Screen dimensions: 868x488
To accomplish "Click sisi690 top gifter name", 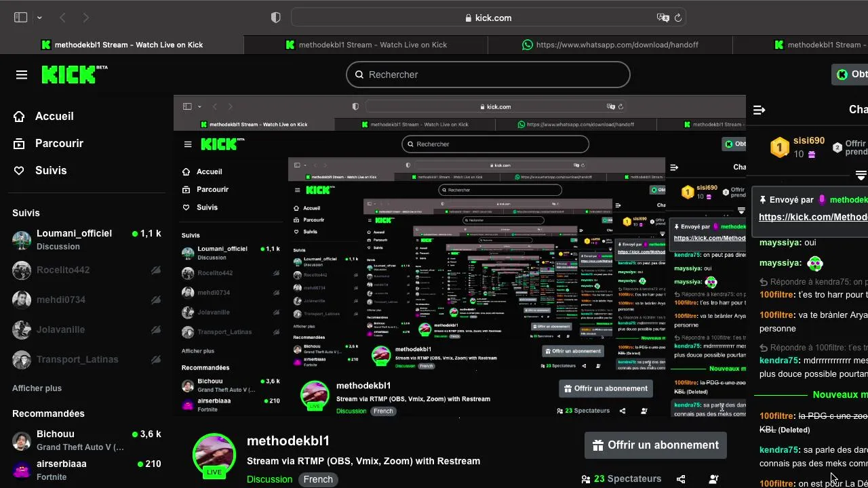I will (809, 141).
